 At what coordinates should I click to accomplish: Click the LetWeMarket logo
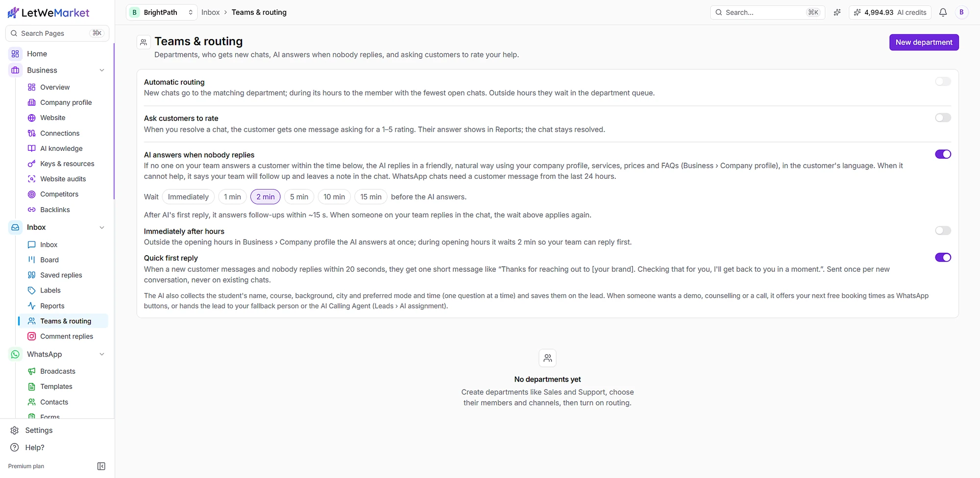[x=49, y=13]
